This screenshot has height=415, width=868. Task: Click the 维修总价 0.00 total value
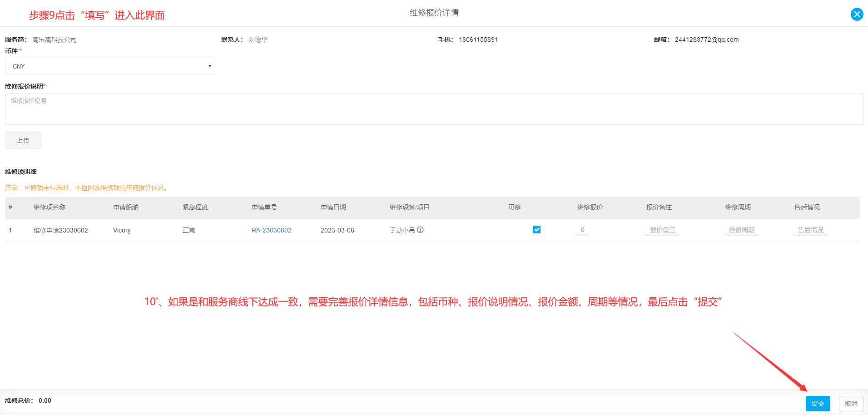coord(45,400)
